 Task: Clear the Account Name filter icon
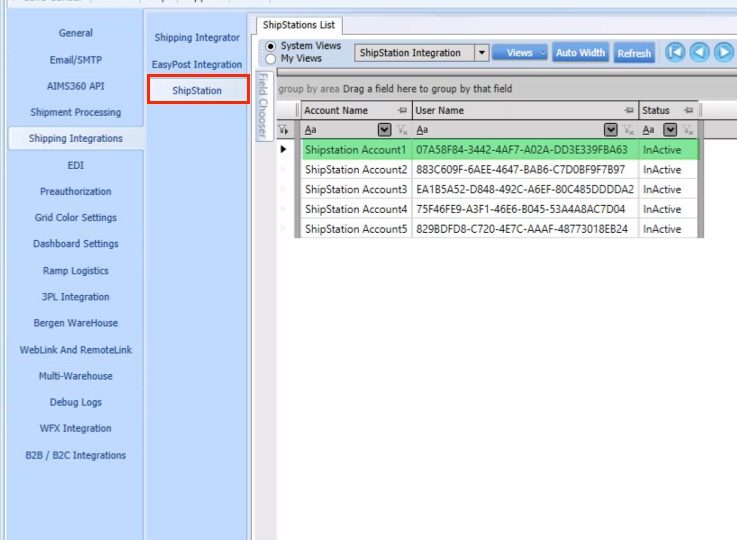click(x=402, y=130)
